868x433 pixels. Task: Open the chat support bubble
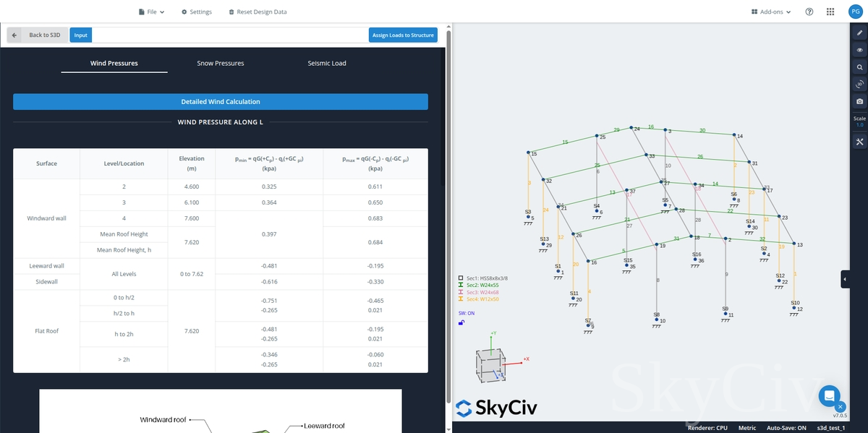tap(829, 395)
